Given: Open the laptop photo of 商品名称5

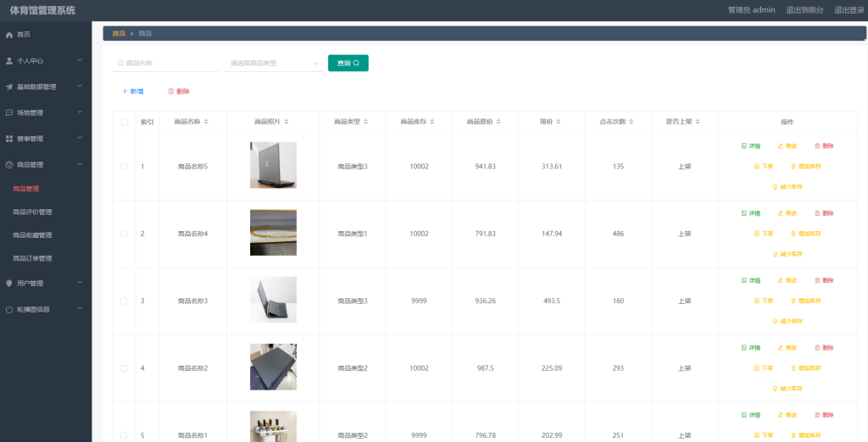Looking at the screenshot, I should click(273, 165).
